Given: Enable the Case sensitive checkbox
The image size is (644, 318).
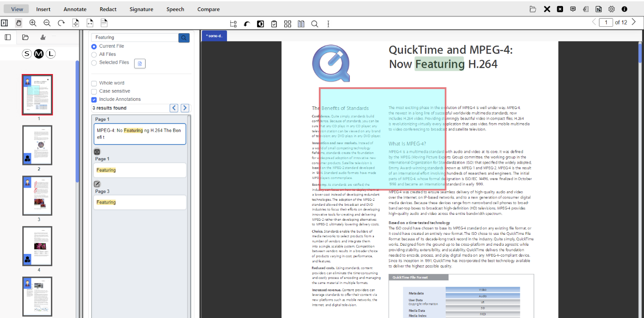Looking at the screenshot, I should coord(94,91).
